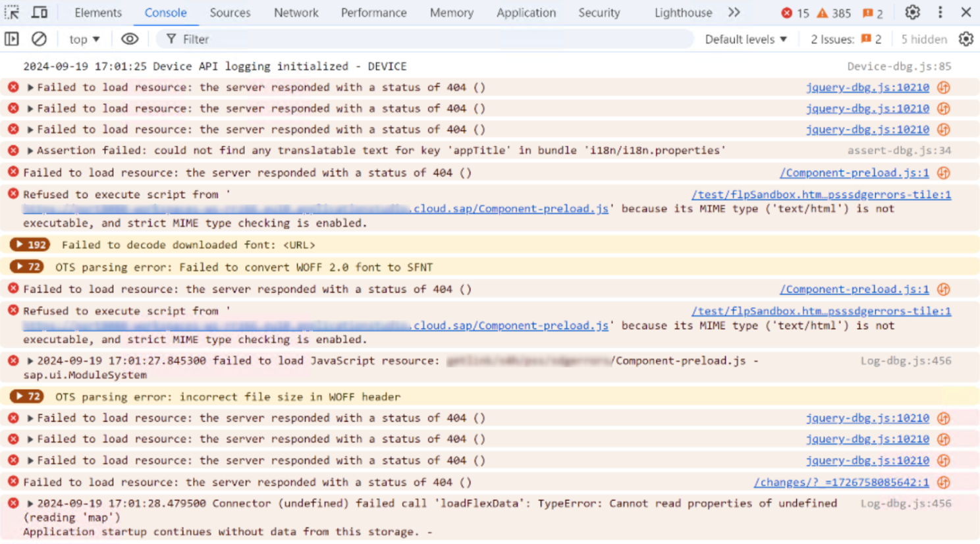Open the create live expression eye icon
Screen dimensions: 980x544
[x=129, y=39]
